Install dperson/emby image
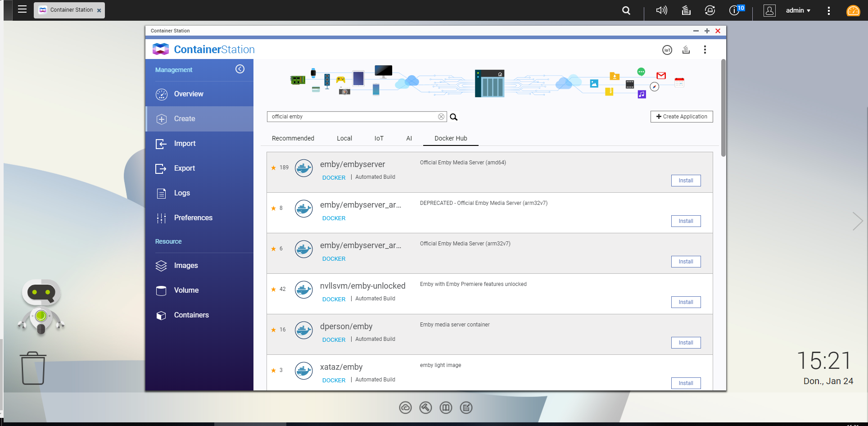The height and width of the screenshot is (426, 868). pyautogui.click(x=686, y=343)
